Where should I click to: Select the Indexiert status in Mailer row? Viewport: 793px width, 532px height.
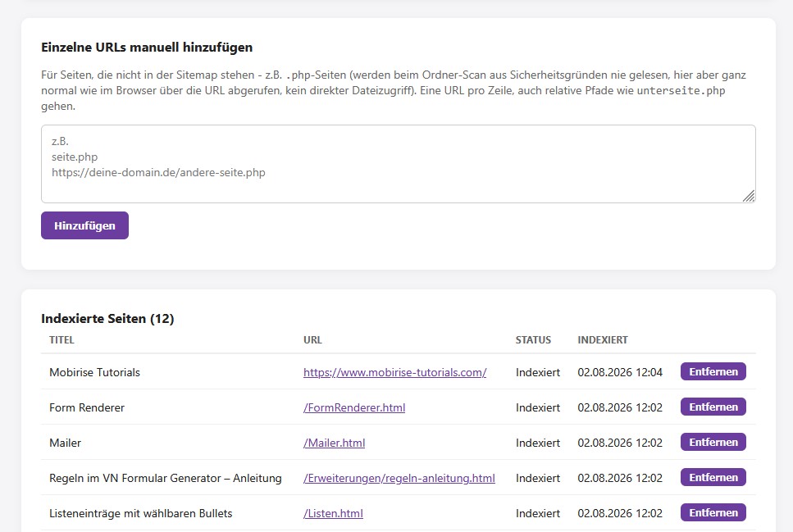click(538, 443)
